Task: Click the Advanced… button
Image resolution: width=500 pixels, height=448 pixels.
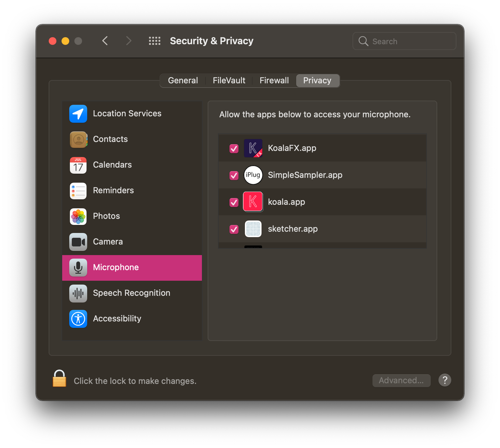Action: pos(401,380)
